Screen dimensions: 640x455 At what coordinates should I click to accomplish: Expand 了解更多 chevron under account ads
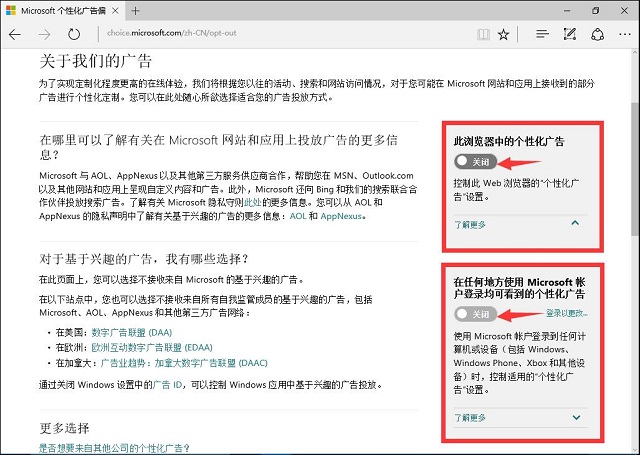(x=576, y=417)
